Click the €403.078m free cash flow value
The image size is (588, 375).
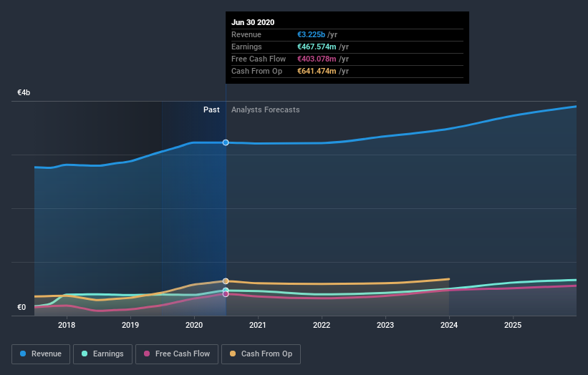[x=317, y=59]
